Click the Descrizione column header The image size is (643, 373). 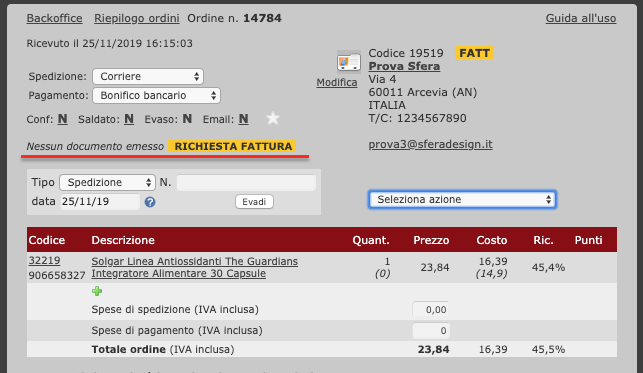point(123,240)
